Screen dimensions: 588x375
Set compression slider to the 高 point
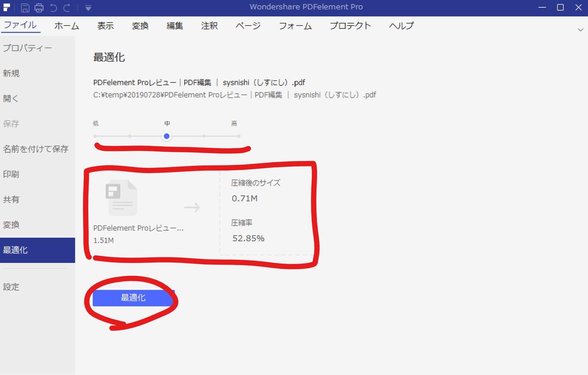[239, 136]
